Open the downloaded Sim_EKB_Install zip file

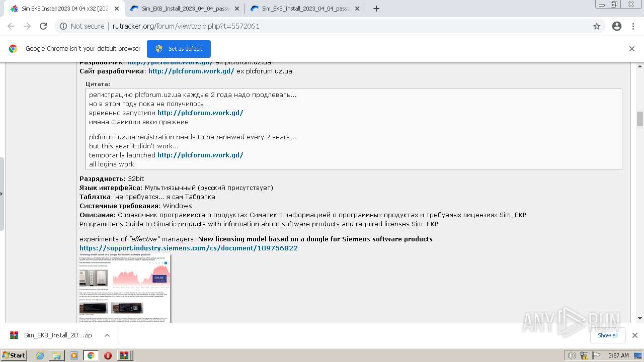(58, 335)
